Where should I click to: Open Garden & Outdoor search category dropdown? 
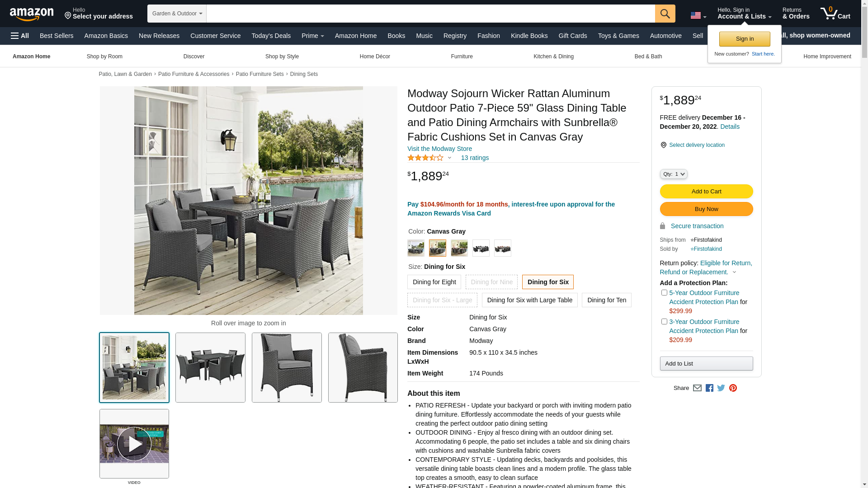(177, 14)
